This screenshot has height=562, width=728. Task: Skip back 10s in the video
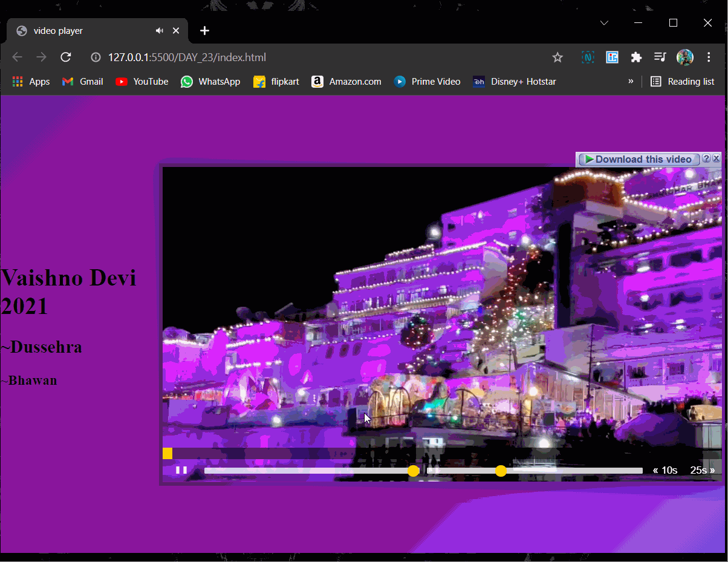[665, 470]
